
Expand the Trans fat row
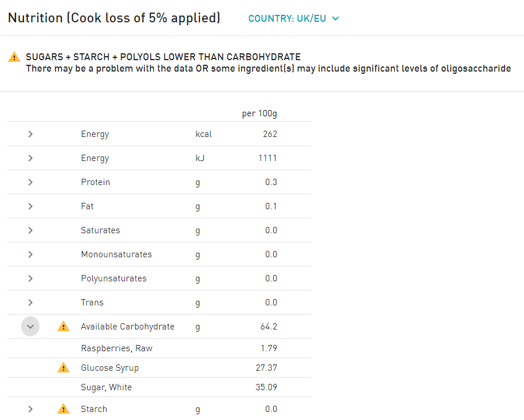[x=30, y=302]
